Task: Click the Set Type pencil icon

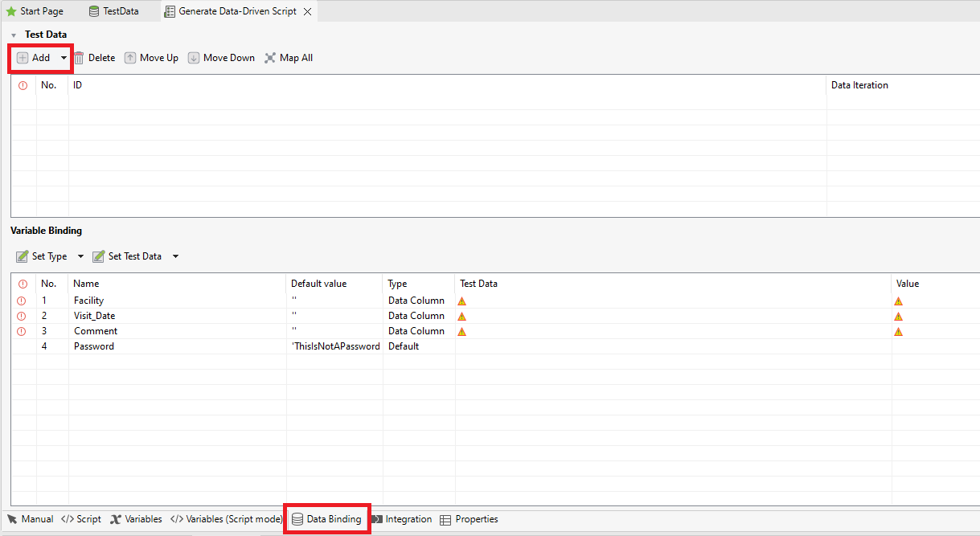Action: (23, 256)
